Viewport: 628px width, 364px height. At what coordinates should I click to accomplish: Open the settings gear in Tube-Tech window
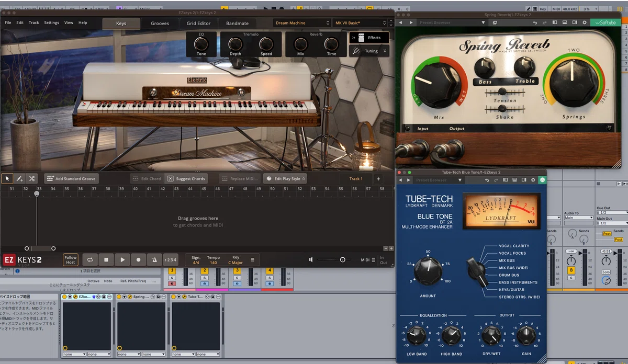coord(533,180)
